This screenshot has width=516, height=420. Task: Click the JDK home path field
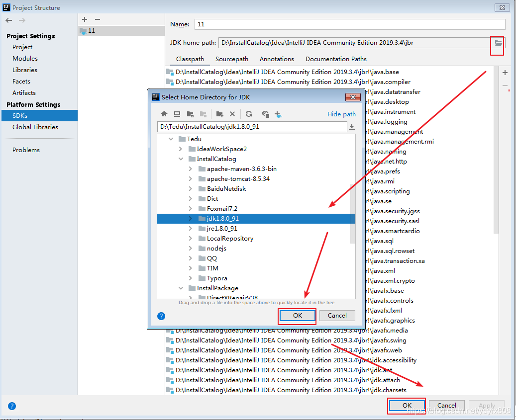[x=355, y=43]
